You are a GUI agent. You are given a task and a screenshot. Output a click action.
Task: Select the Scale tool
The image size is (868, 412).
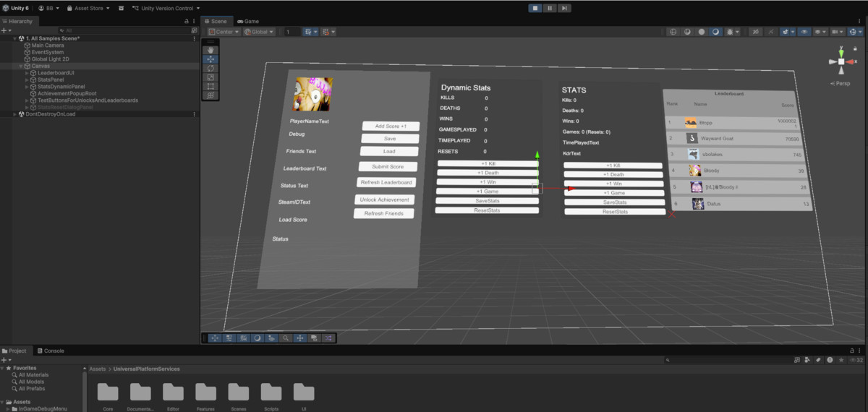coord(210,77)
